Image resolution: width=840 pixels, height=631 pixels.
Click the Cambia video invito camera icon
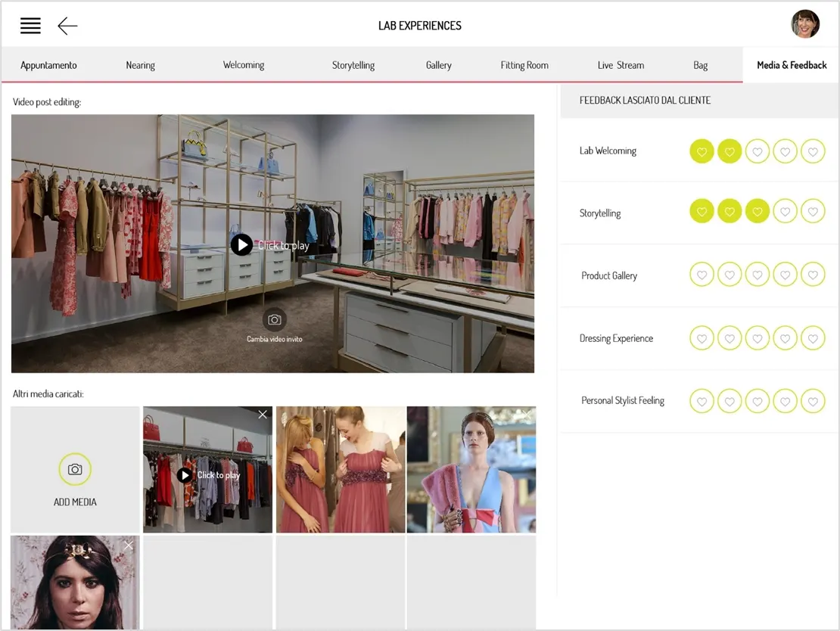(x=274, y=320)
